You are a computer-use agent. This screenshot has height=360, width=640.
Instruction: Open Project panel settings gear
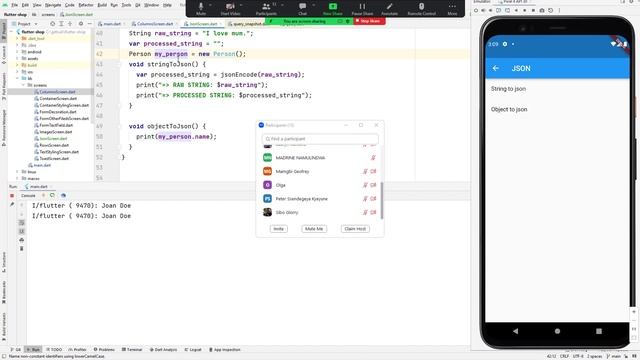click(81, 24)
